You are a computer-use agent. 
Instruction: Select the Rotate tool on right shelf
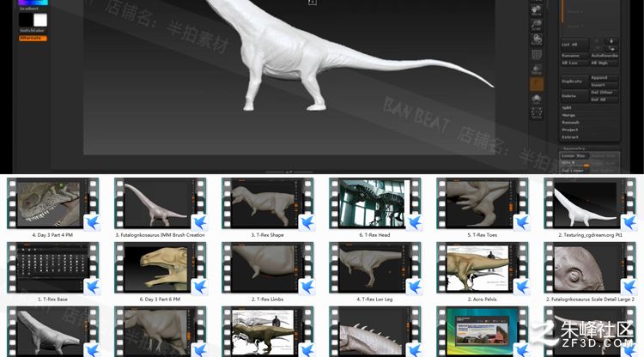pyautogui.click(x=537, y=39)
